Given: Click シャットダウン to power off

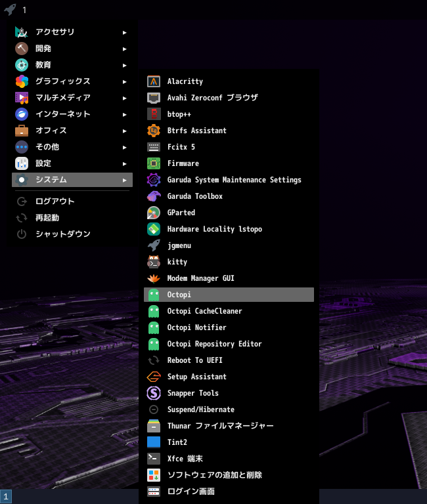Looking at the screenshot, I should (72, 234).
